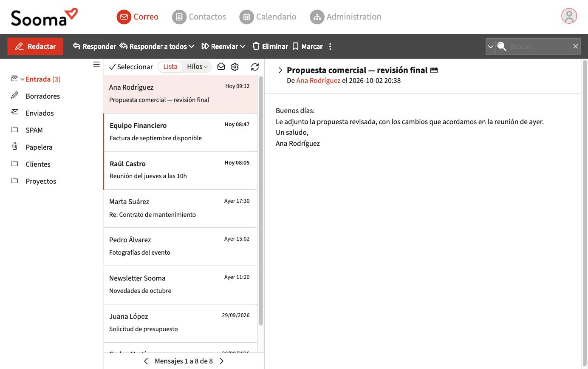
Task: Compose a new message with Redactar
Action: click(35, 46)
